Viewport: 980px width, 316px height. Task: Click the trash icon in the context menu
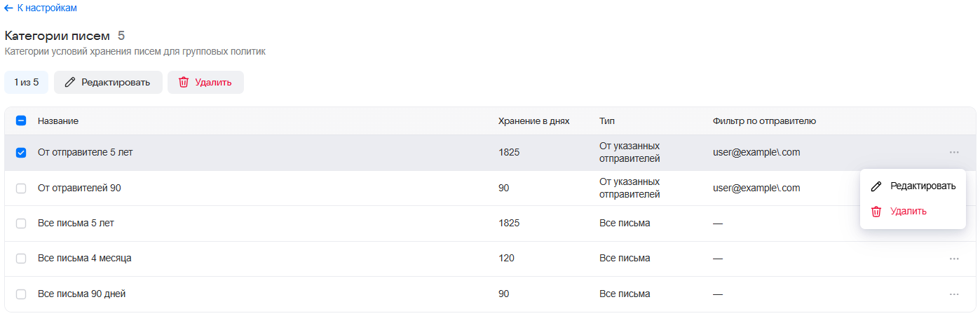876,211
